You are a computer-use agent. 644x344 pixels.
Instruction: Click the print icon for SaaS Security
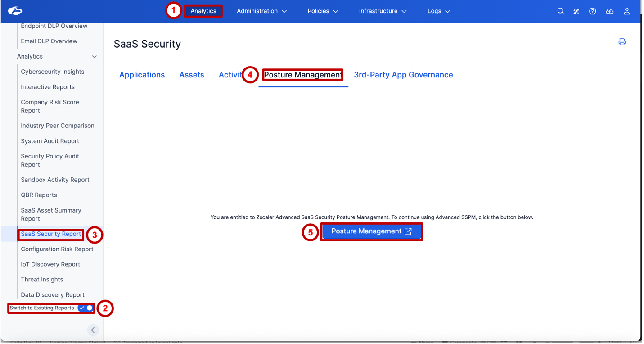pyautogui.click(x=622, y=42)
